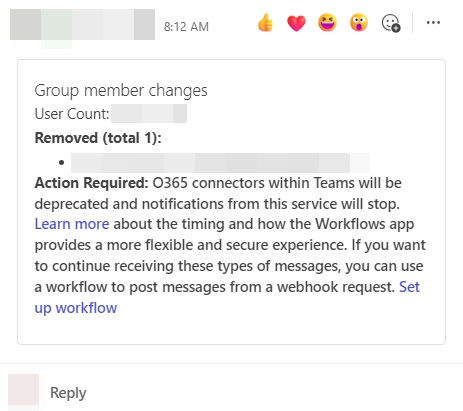
Task: Select the blurred removed member entry
Action: coord(220,163)
